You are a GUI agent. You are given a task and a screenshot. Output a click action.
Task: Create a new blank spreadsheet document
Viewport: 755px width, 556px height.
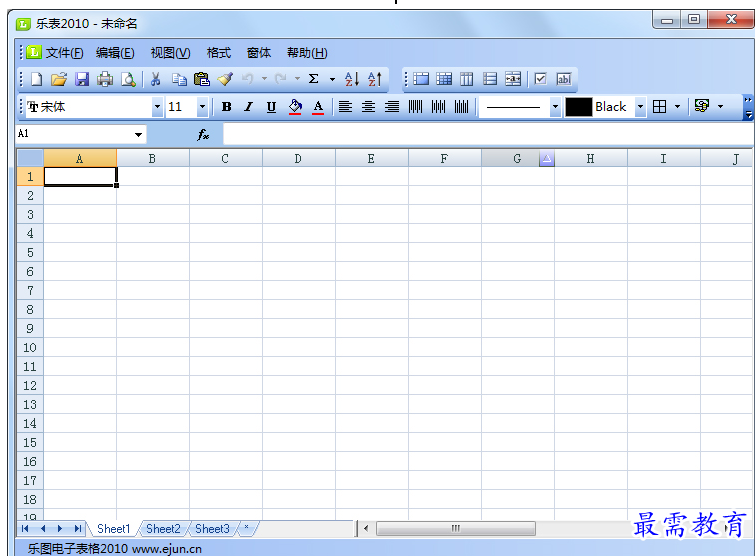point(37,79)
